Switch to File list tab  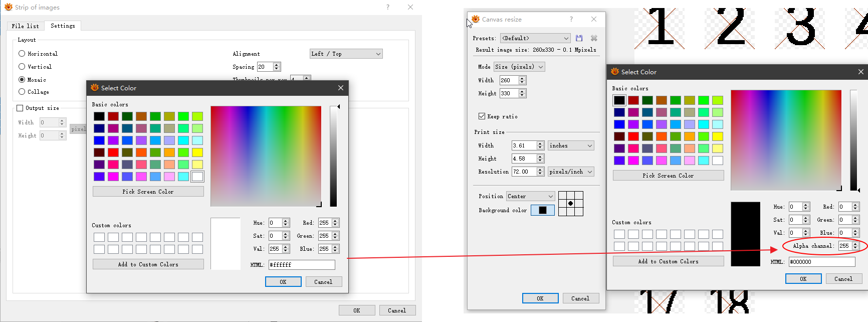[x=26, y=26]
